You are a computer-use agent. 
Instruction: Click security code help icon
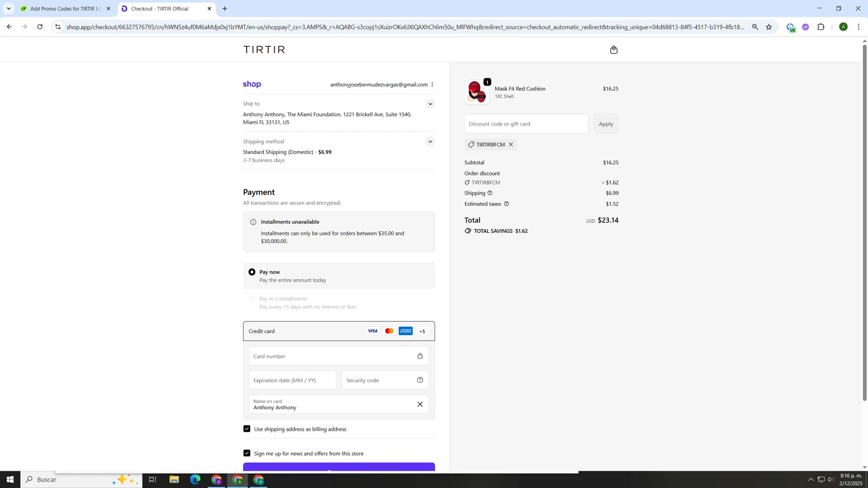[420, 380]
